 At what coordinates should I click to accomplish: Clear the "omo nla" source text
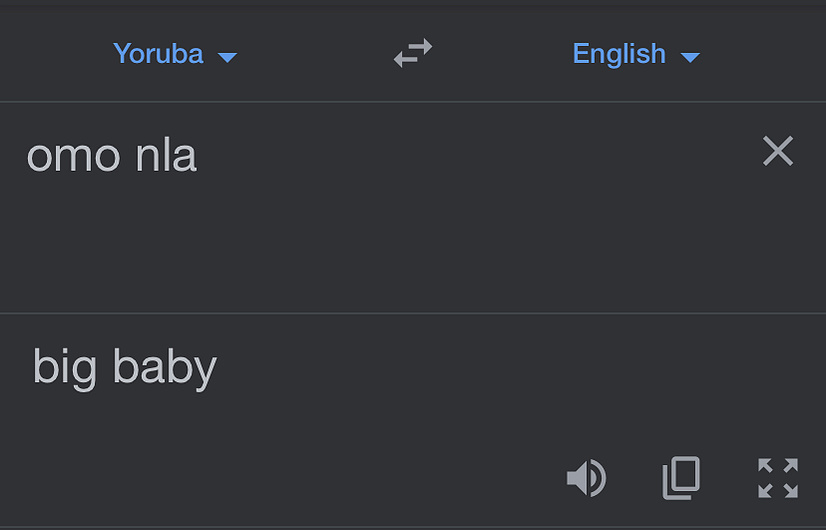click(778, 151)
